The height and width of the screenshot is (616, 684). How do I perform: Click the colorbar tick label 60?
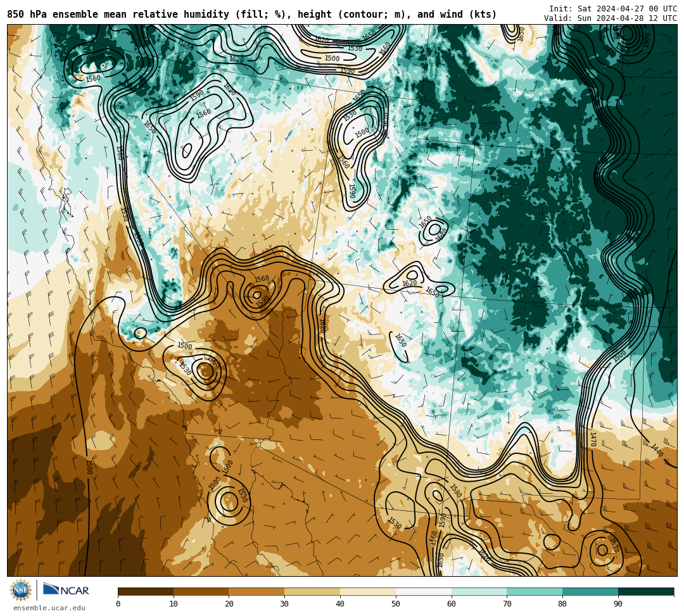click(452, 604)
